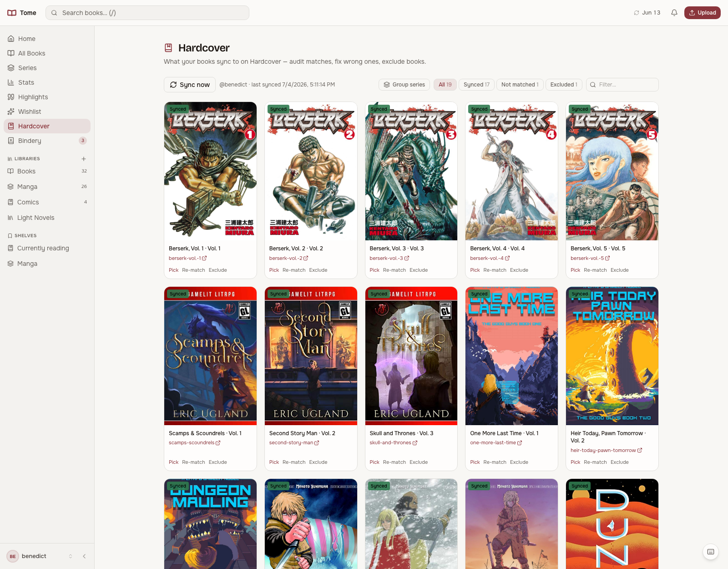Expand the benedict account menu

[40, 556]
